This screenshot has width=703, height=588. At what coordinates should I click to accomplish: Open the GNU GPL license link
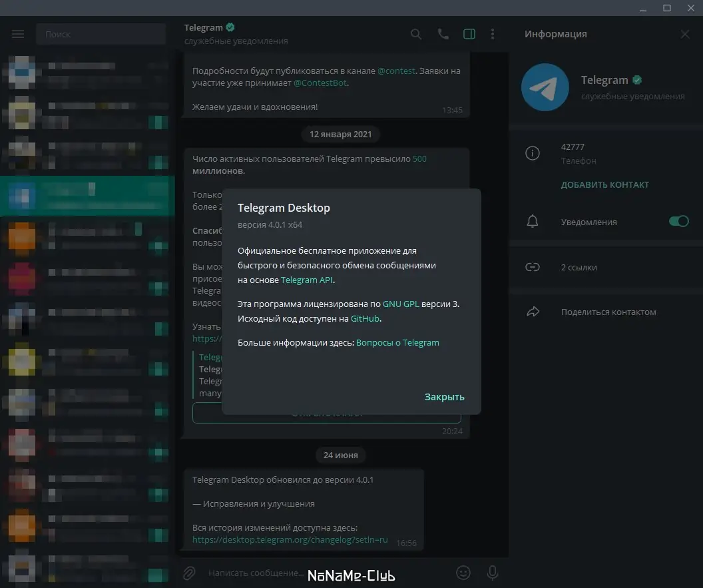pyautogui.click(x=401, y=304)
